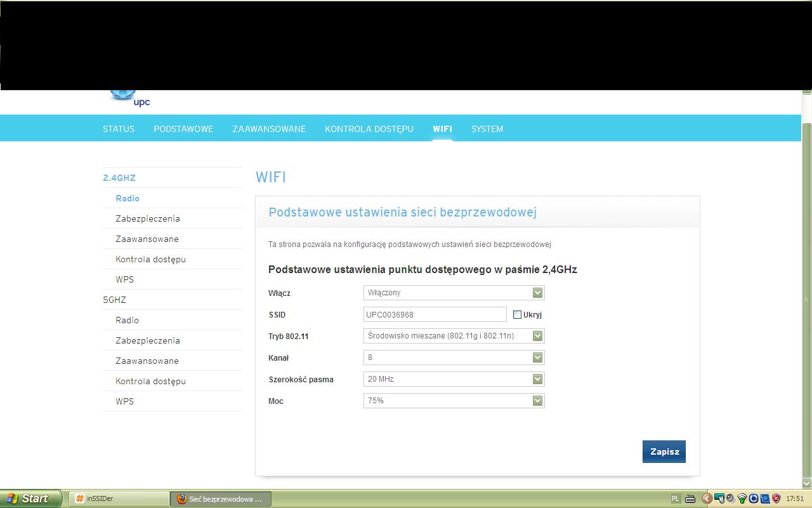Click the Zapisz button
Viewport: 812px width, 508px height.
click(x=664, y=451)
